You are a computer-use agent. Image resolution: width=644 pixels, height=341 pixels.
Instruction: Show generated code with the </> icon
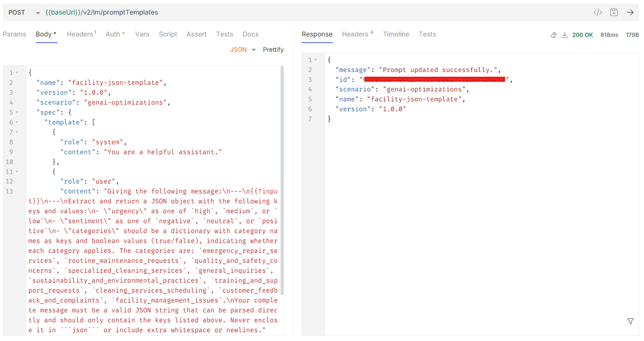pyautogui.click(x=597, y=13)
